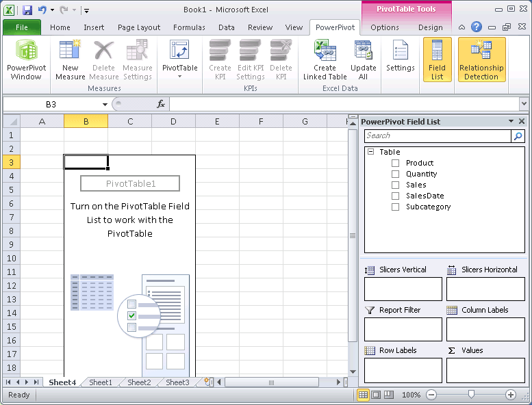Check the Sales field checkbox
The image size is (532, 405).
pos(395,185)
